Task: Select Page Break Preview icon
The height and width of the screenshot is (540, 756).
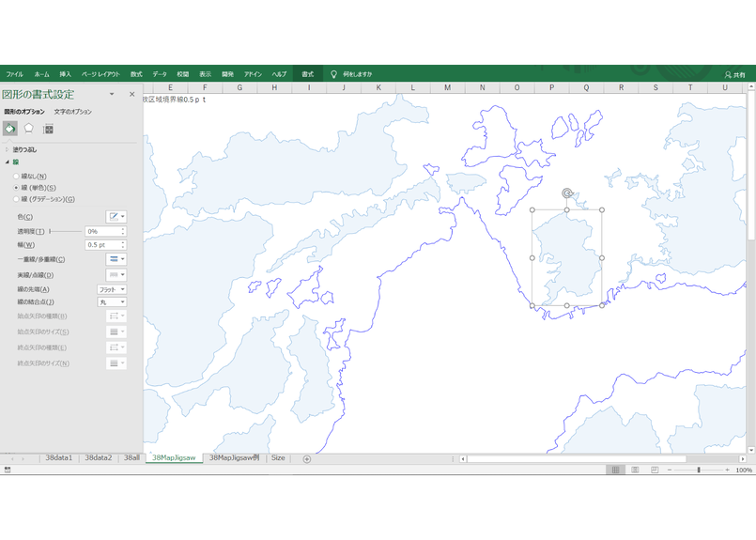Action: click(x=655, y=470)
